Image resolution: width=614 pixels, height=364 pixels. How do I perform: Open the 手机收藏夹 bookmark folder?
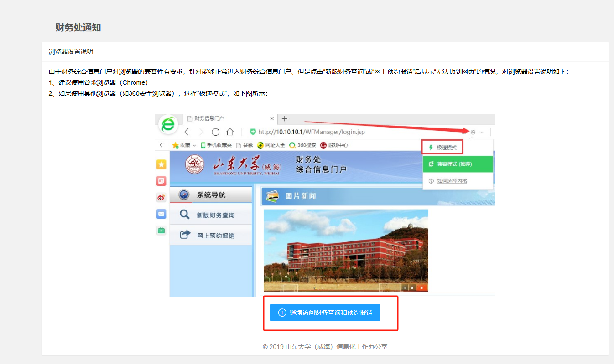[216, 145]
